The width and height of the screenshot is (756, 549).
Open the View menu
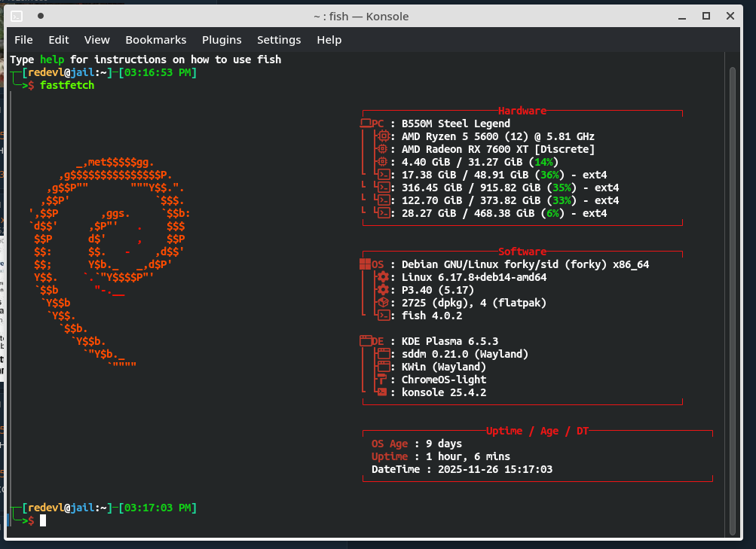tap(97, 40)
